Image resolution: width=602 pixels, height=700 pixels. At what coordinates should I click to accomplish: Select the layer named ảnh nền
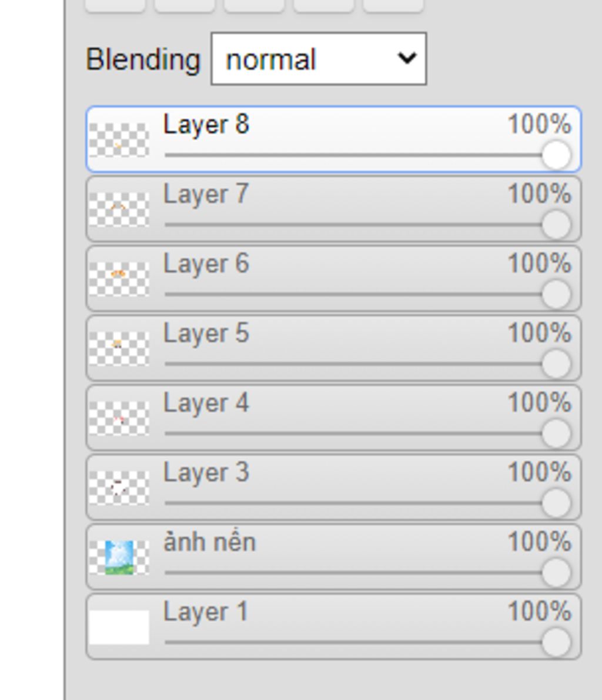point(209,542)
